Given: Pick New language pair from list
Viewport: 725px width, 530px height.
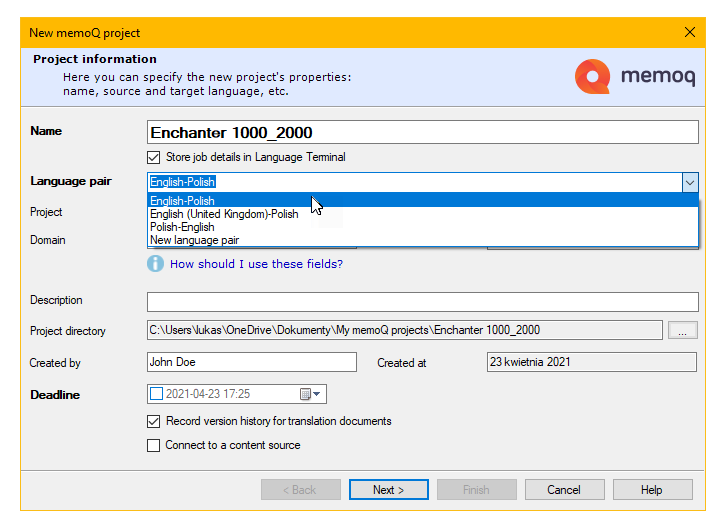Looking at the screenshot, I should click(x=423, y=240).
